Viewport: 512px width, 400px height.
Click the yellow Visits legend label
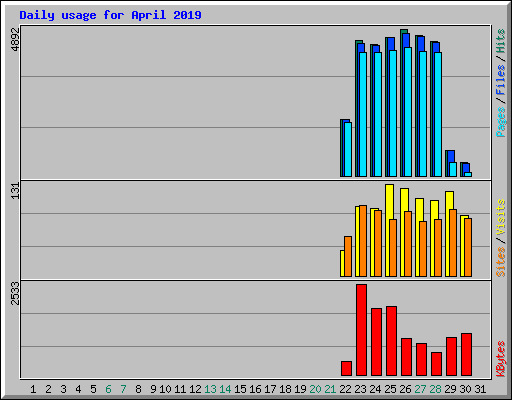pyautogui.click(x=501, y=217)
